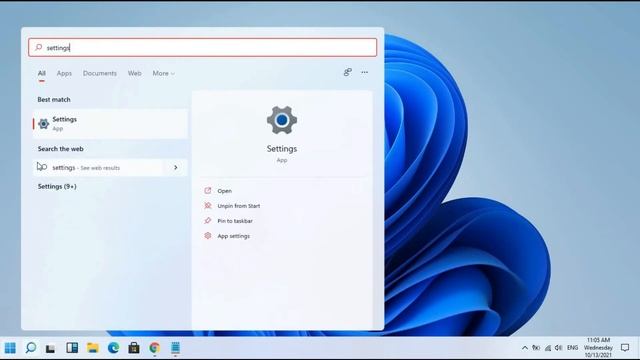Open taskbar Search magnifier icon
Screen dimensions: 640x360
coord(31,348)
